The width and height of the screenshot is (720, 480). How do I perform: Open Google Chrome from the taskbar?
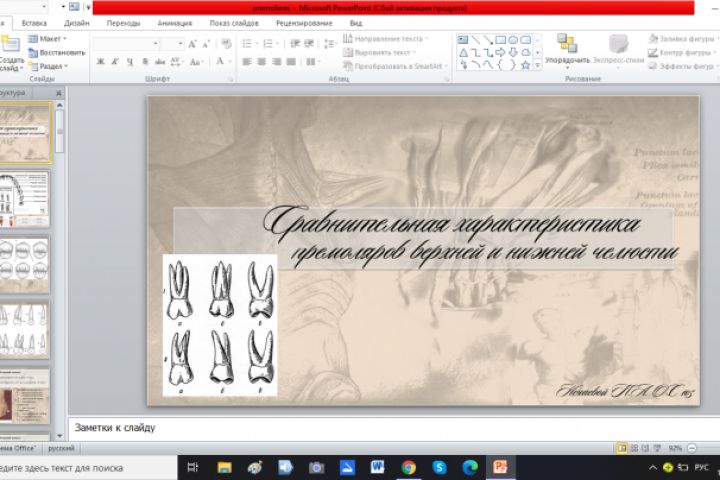click(408, 468)
